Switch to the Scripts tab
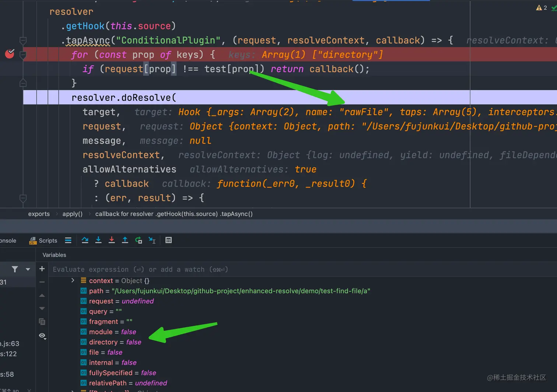557x392 pixels. tap(43, 240)
